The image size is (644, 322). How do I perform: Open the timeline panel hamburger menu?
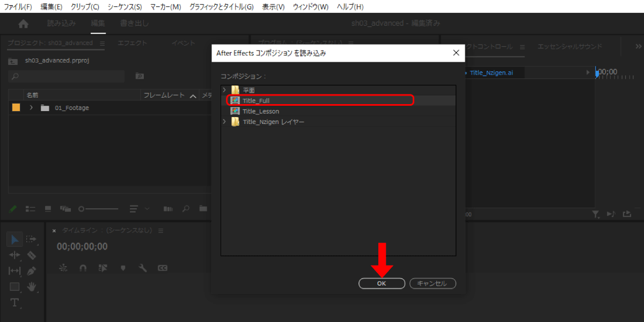click(160, 231)
